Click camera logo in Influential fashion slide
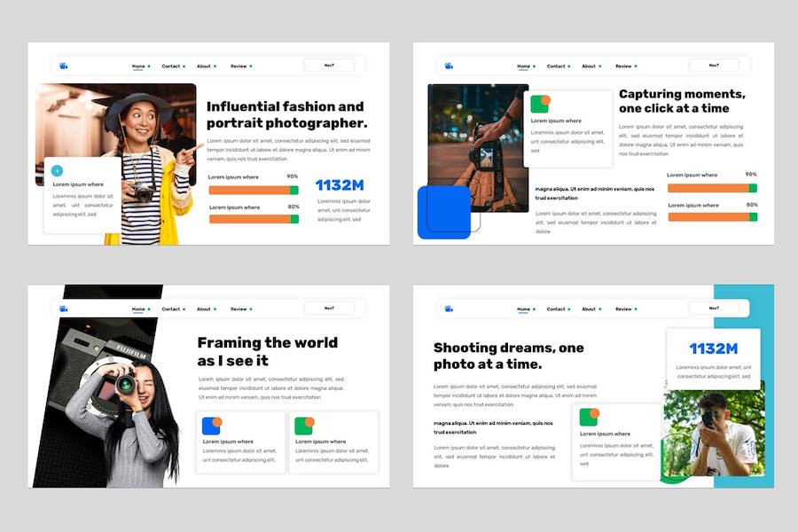Viewport: 798px width, 532px height. pos(64,66)
